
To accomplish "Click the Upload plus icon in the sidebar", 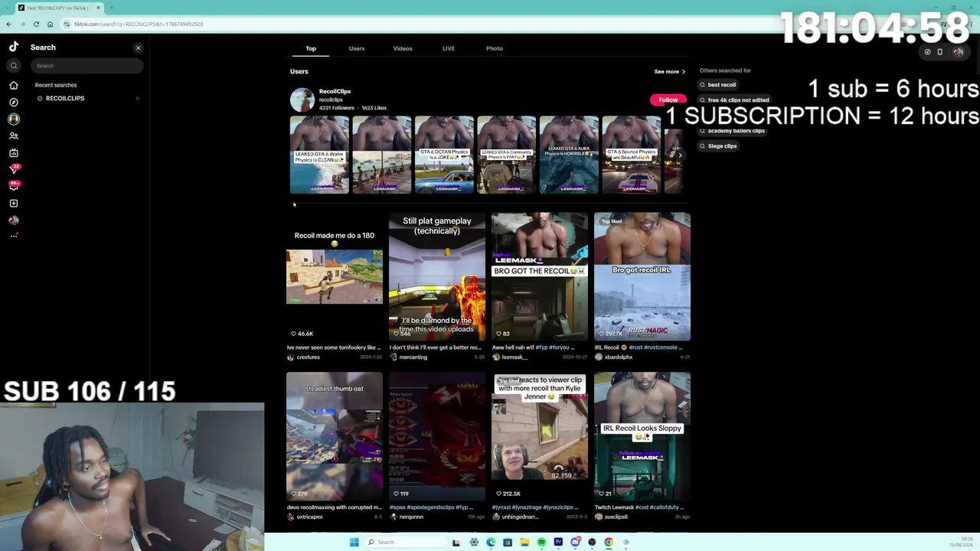I will click(14, 203).
